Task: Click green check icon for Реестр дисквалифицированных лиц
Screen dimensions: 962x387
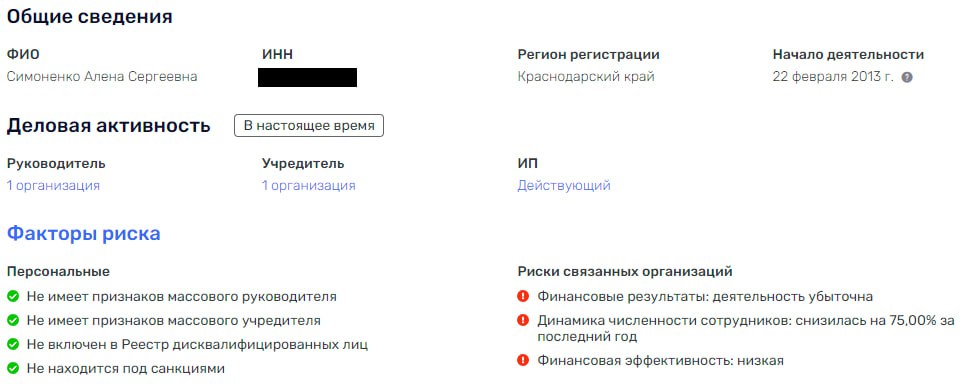Action: tap(12, 345)
